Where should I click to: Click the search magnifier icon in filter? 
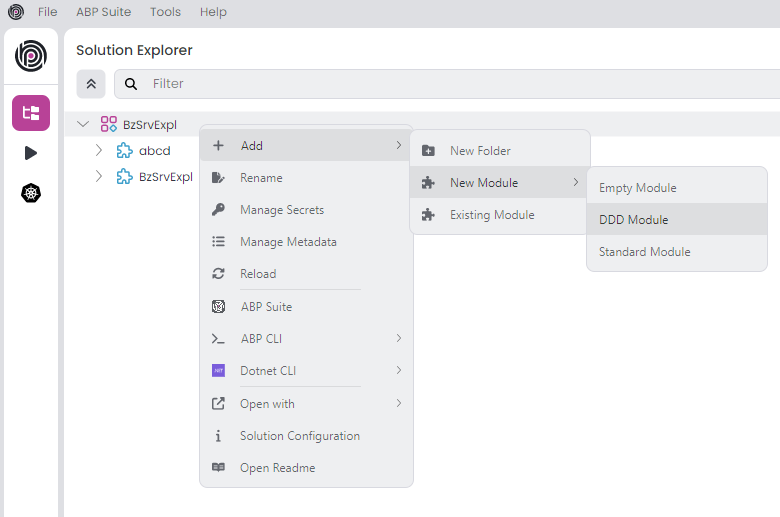(131, 84)
